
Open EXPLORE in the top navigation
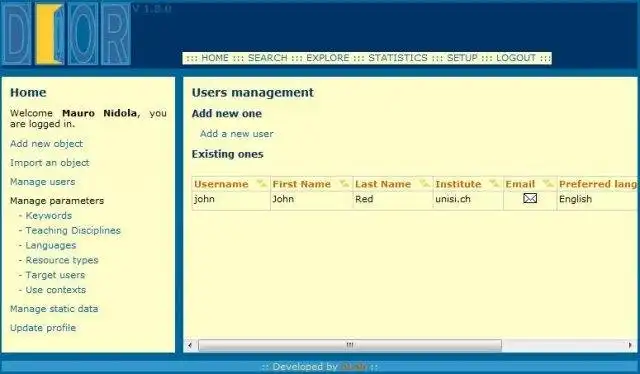coord(327,58)
